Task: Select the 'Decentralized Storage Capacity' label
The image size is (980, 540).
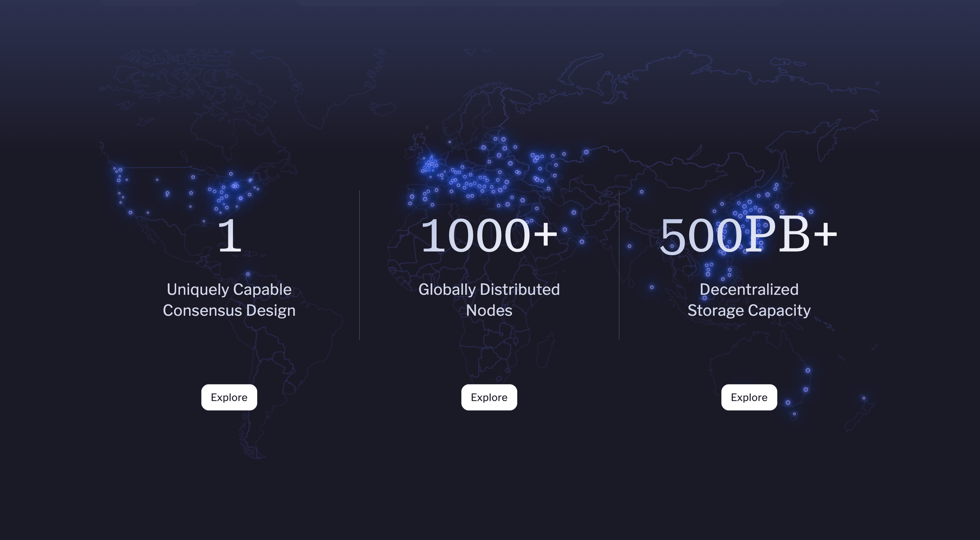Action: 749,300
